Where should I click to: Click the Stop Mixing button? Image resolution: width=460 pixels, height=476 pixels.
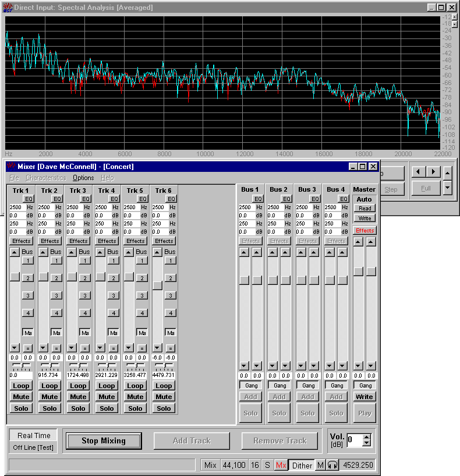point(104,441)
